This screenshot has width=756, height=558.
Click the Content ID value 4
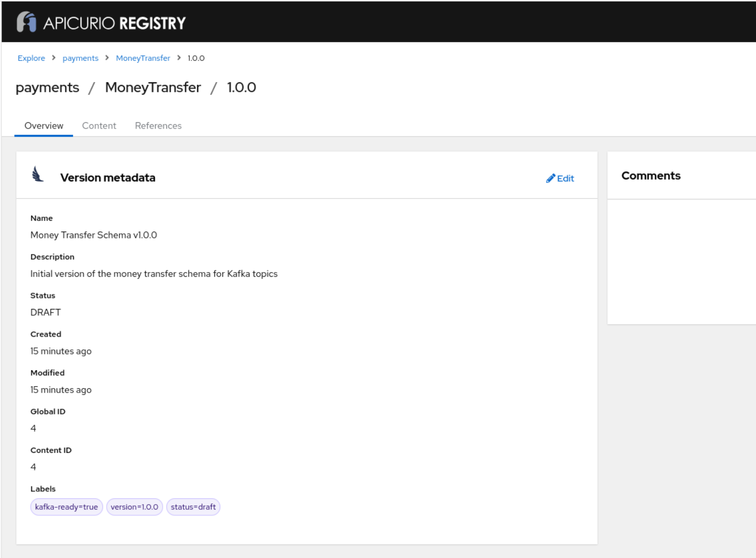pyautogui.click(x=34, y=467)
